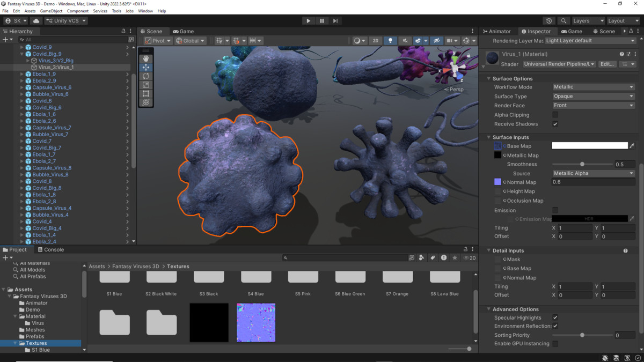
Task: Select the Scale tool
Action: (145, 85)
